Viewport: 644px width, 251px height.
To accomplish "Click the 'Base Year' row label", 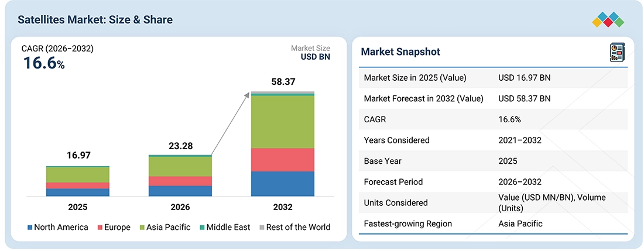I will click(x=383, y=161).
